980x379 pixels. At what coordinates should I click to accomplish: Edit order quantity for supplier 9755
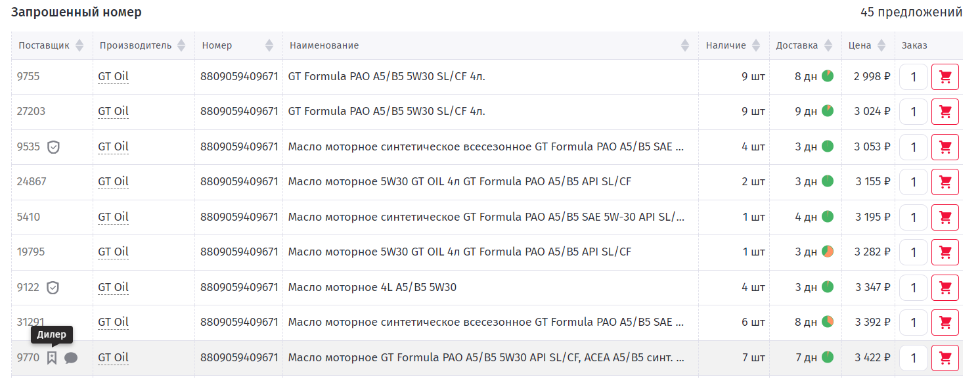[x=914, y=77]
